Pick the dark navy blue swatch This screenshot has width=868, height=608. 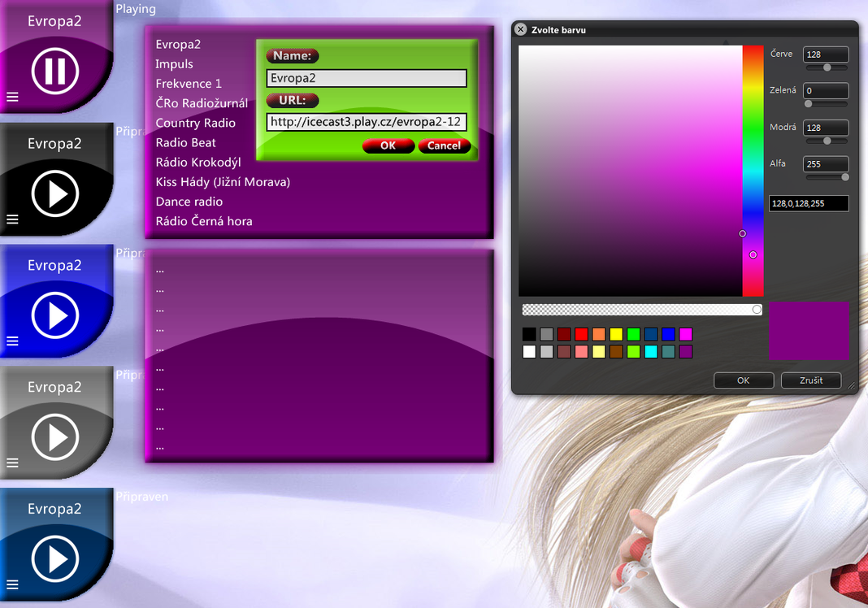(651, 334)
